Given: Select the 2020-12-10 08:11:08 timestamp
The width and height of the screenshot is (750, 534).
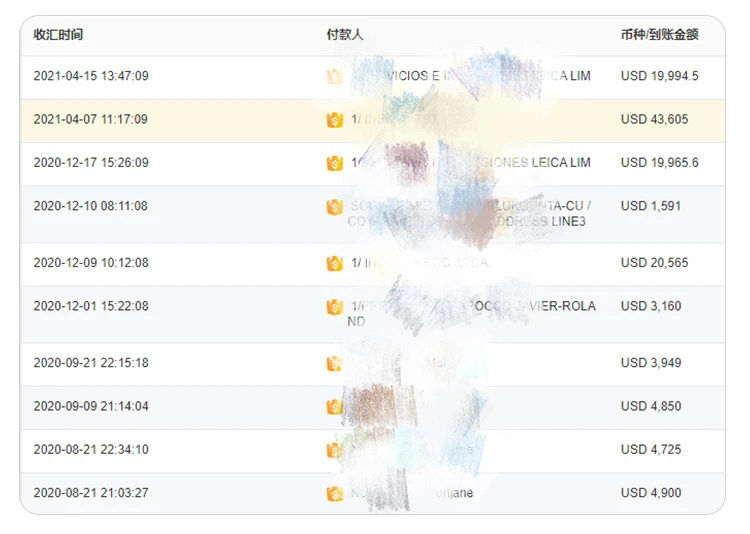Looking at the screenshot, I should [90, 206].
